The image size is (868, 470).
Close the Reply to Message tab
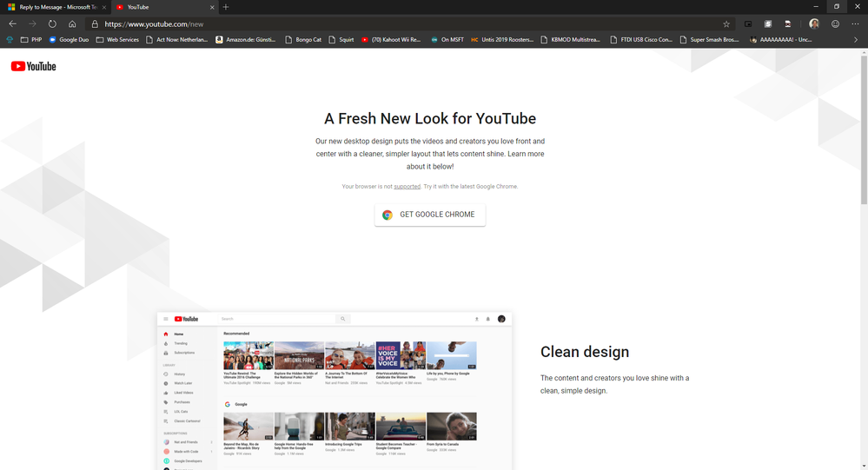pos(104,7)
